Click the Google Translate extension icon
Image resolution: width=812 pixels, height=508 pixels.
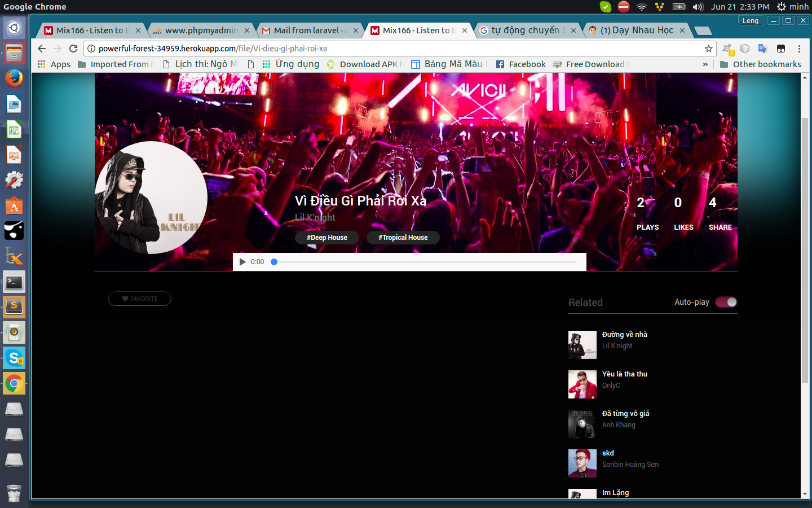tap(762, 49)
